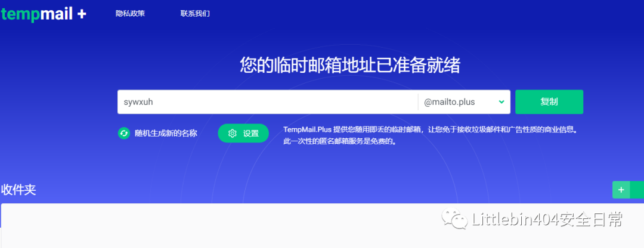Focus the sywxuh mailbox name field

point(267,102)
